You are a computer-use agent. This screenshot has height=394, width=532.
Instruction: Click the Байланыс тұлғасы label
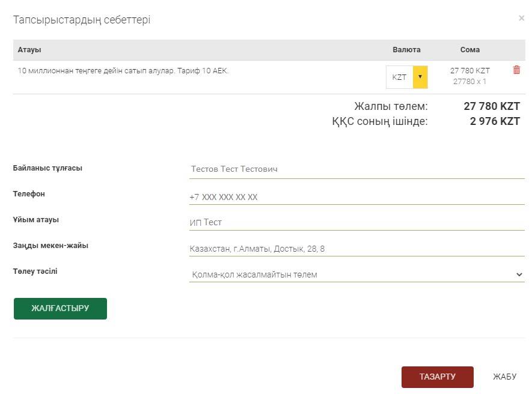click(x=47, y=168)
